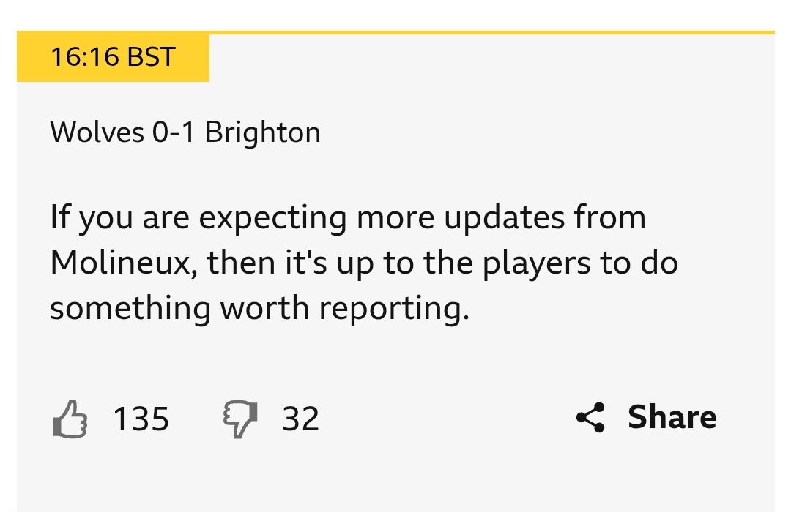
Task: Click the 135 likes count
Action: [x=141, y=419]
